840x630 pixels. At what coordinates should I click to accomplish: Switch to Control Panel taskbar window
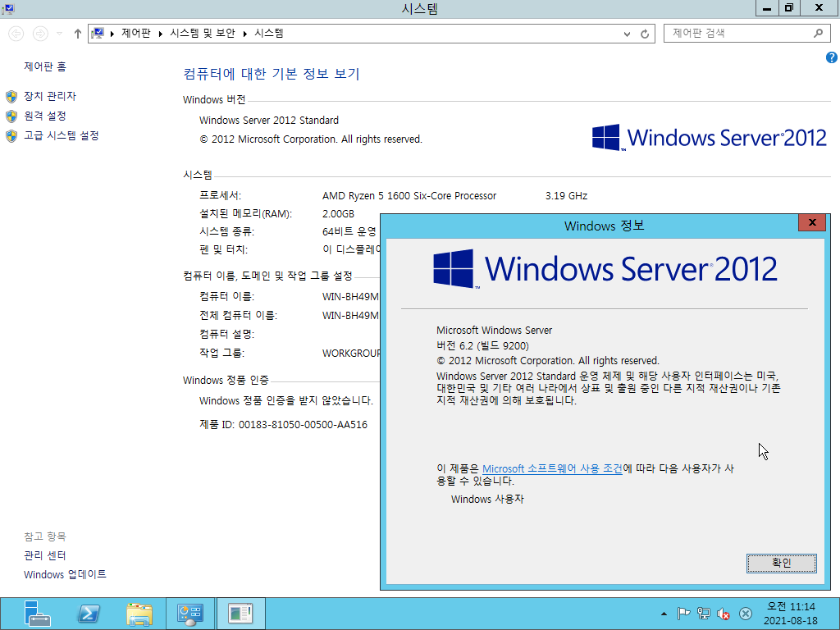tap(190, 614)
